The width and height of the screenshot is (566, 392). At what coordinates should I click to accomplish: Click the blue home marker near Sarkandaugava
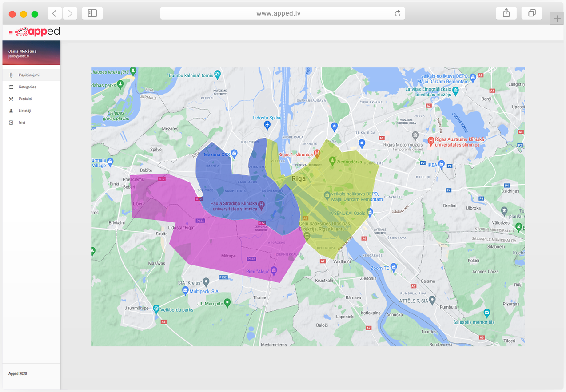coord(335,127)
